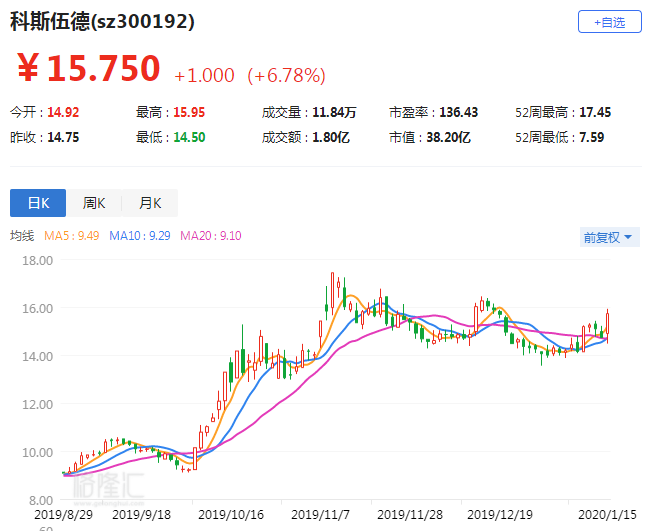Click the 2020/1/15 date on the axis

point(607,514)
